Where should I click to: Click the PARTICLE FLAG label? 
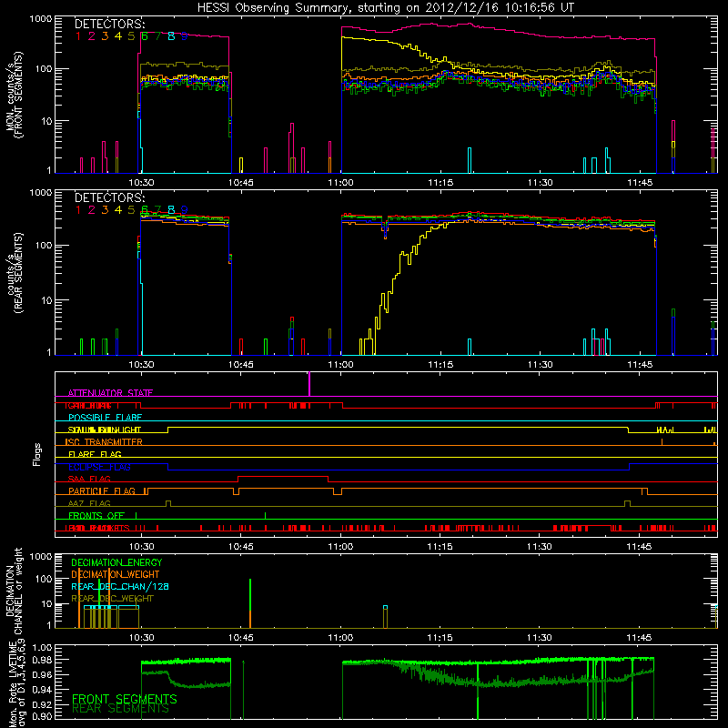(x=102, y=490)
